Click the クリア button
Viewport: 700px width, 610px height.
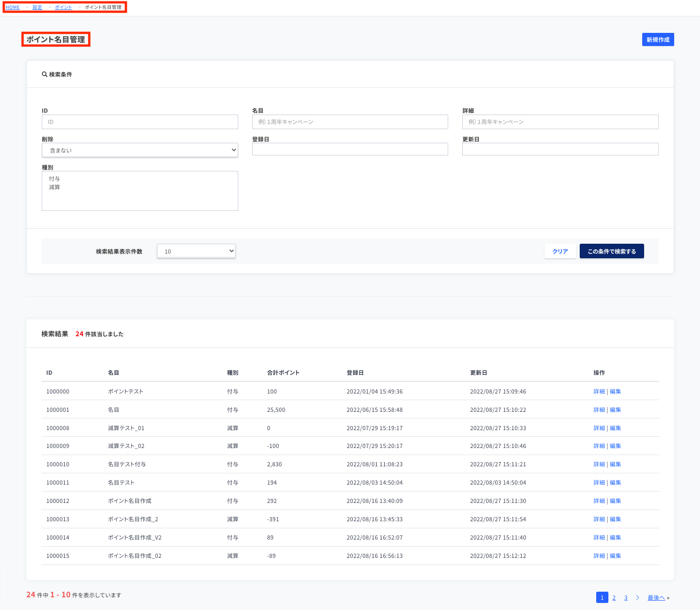pos(560,251)
